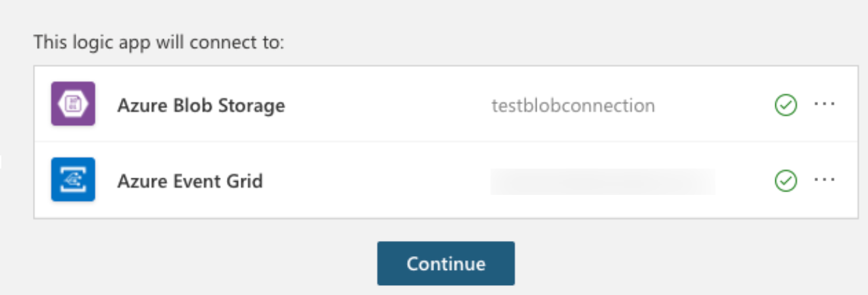
Task: Click green checkmark for Azure Blob Storage
Action: point(786,105)
